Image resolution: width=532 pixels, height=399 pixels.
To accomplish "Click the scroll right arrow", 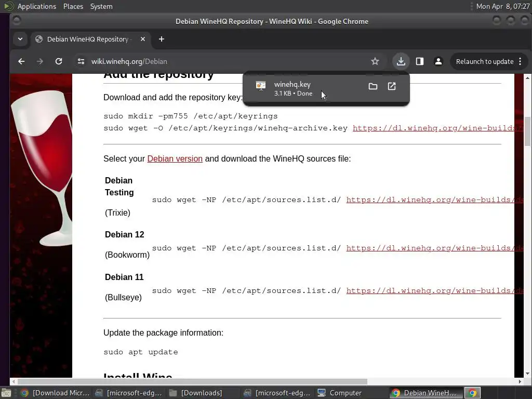I will [x=520, y=381].
